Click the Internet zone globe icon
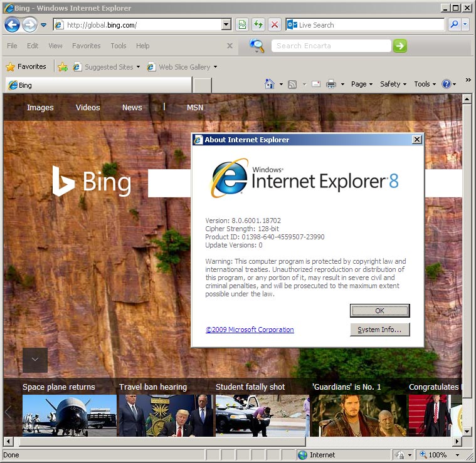The image size is (476, 463). point(302,455)
